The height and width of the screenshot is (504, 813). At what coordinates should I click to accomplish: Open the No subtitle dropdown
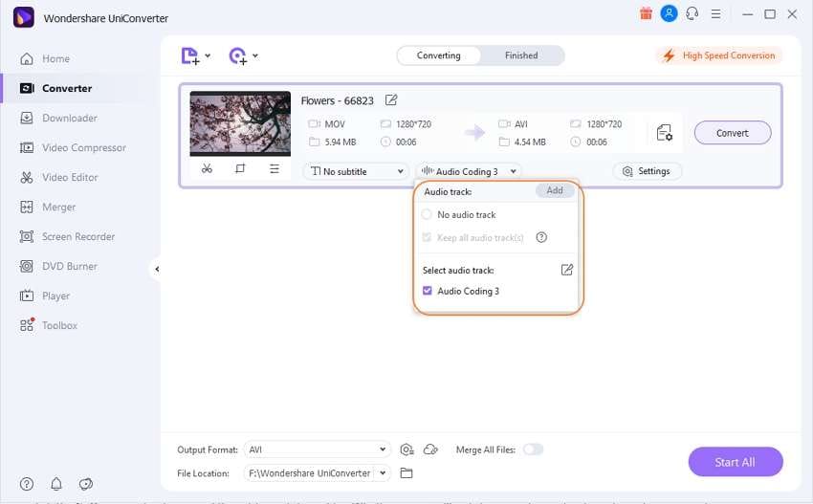(x=356, y=171)
